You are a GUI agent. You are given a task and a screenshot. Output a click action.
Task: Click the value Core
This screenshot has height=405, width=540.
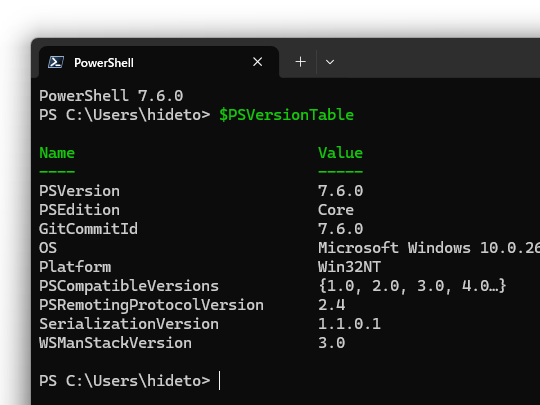click(x=336, y=210)
